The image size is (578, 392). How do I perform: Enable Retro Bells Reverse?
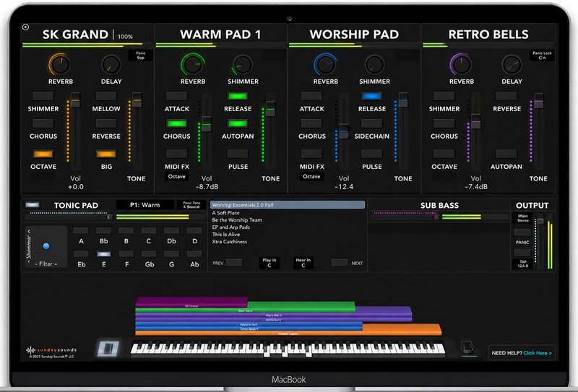click(x=506, y=96)
